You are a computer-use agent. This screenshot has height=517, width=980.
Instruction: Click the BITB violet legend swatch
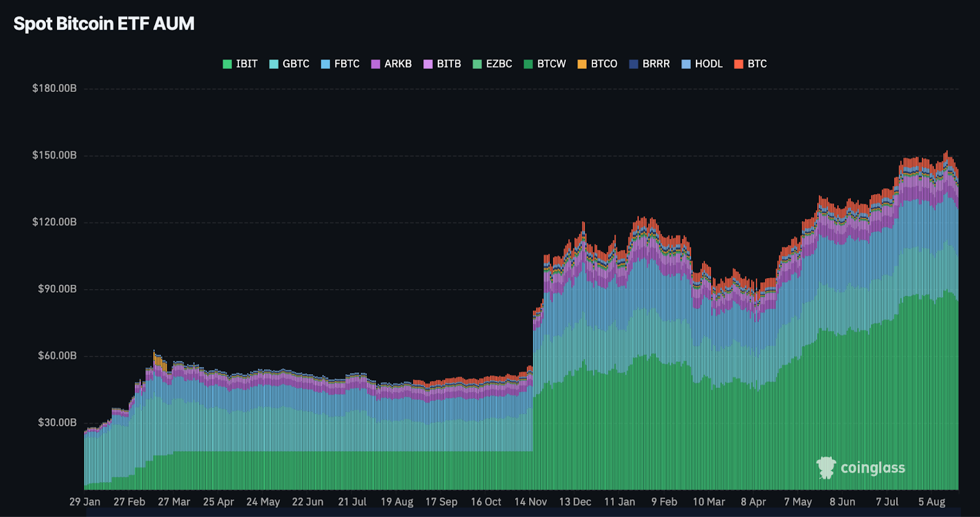click(x=428, y=64)
